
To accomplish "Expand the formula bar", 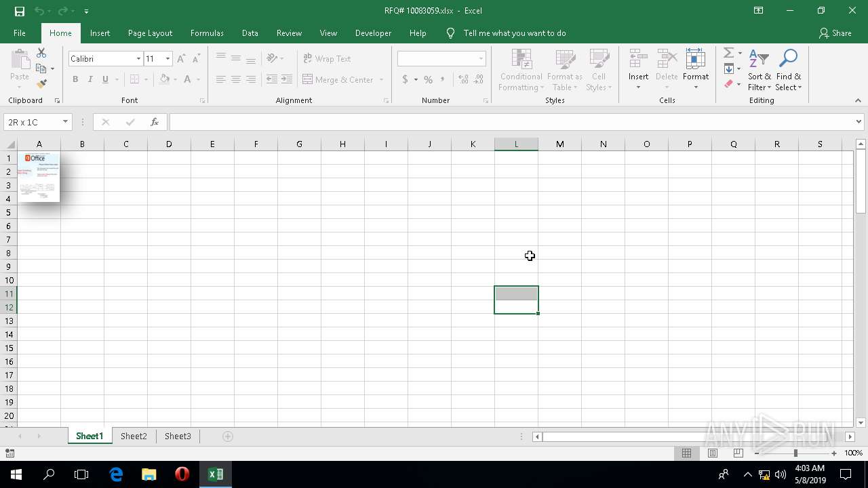I will pos(859,122).
